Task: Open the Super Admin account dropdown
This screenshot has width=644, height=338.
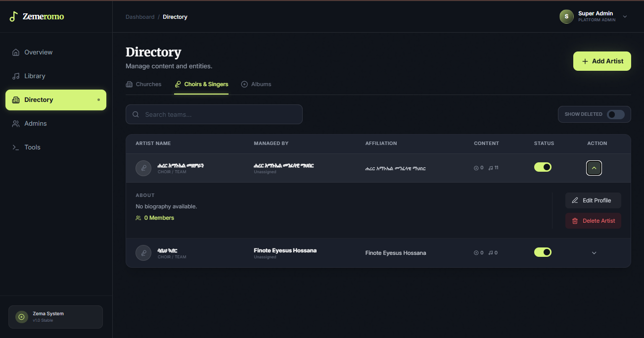Action: coord(625,17)
